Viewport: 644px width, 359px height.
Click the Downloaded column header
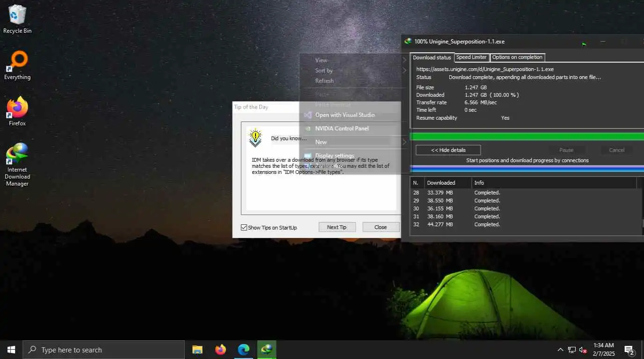coord(448,183)
